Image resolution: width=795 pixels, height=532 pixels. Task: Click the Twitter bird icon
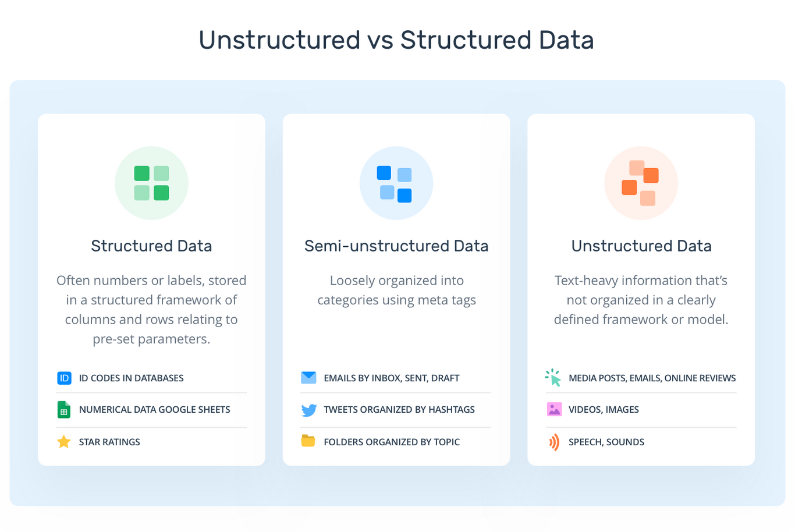308,410
